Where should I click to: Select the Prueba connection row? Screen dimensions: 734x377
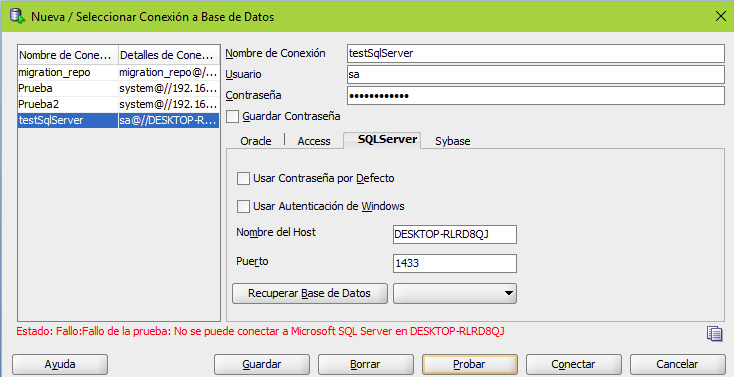[x=118, y=89]
